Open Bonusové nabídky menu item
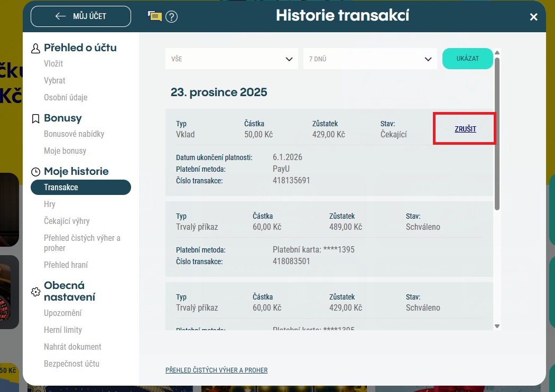The image size is (555, 392). 74,134
